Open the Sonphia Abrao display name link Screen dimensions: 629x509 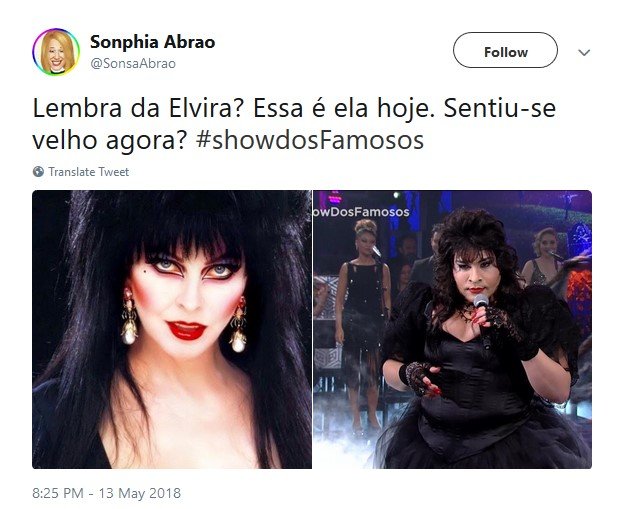152,42
